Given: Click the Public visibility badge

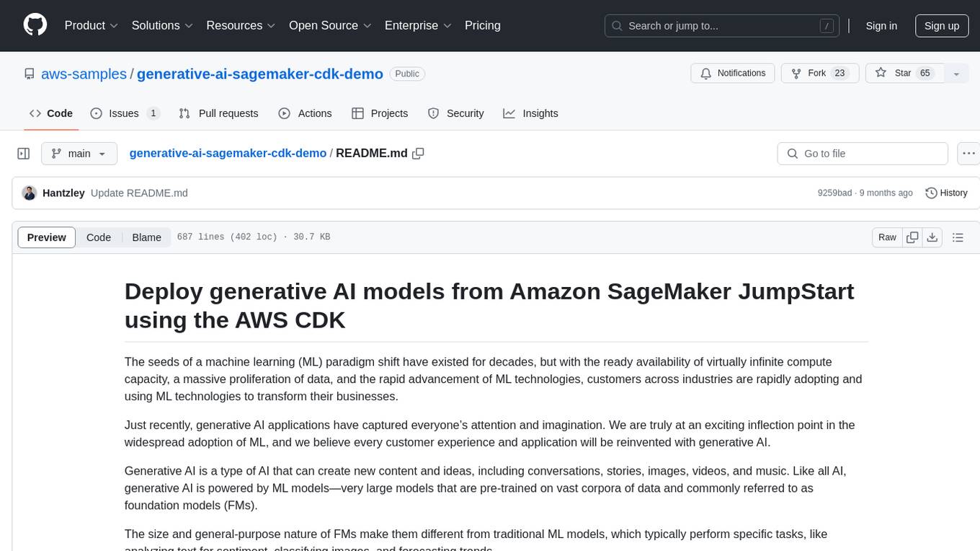Looking at the screenshot, I should coord(407,74).
